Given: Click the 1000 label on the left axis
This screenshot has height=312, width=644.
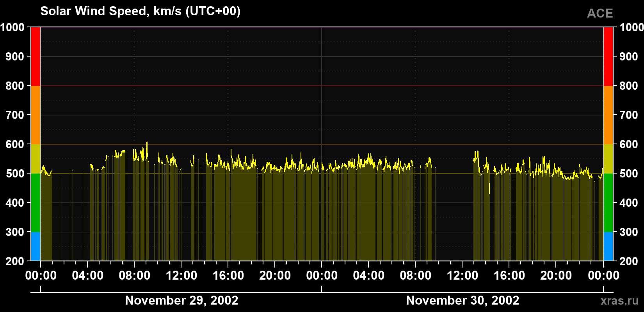Looking at the screenshot, I should coord(12,27).
